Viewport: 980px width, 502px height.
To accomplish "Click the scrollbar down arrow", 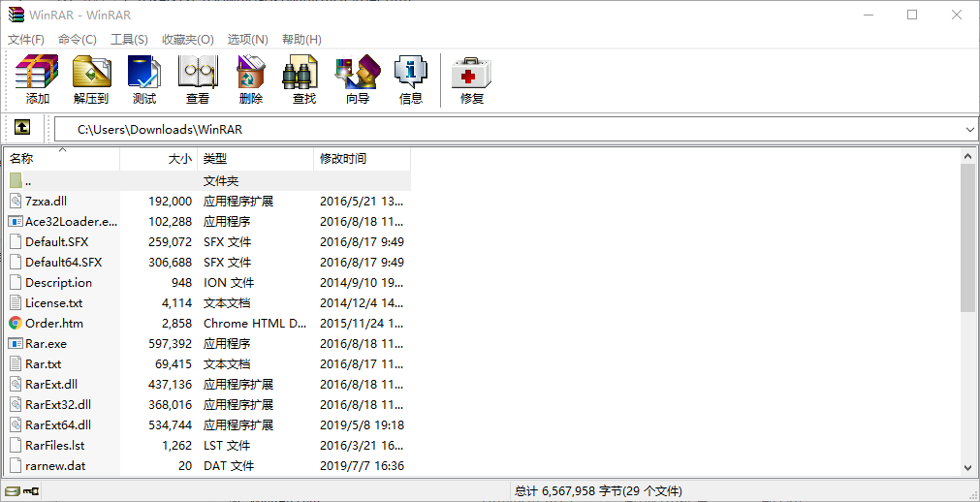I will [967, 467].
